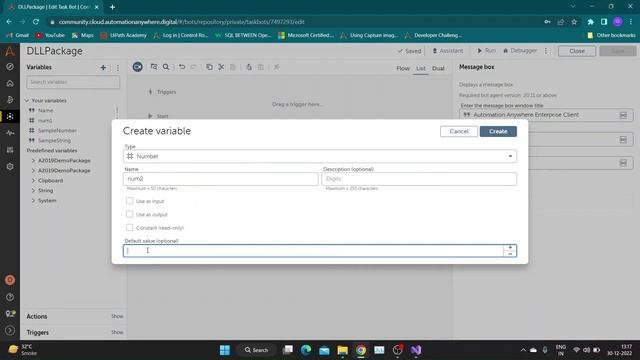Screen dimensions: 640x360
Task: Open the Debugger
Action: coord(520,51)
